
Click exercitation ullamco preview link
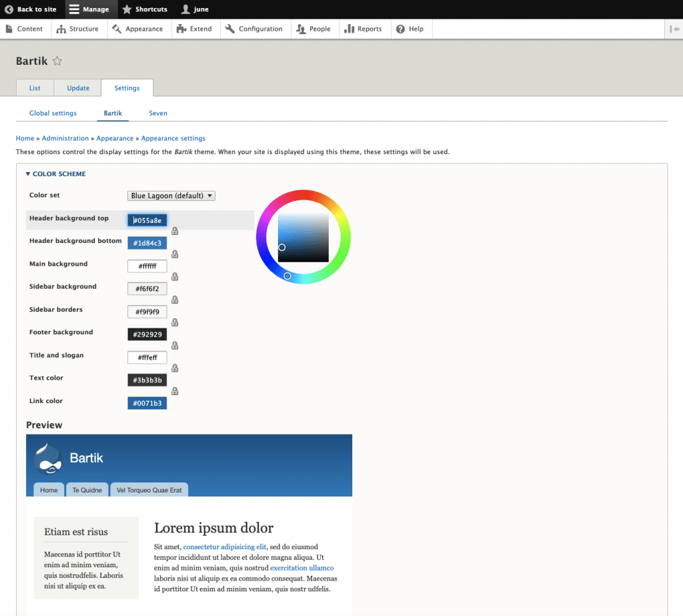point(302,568)
